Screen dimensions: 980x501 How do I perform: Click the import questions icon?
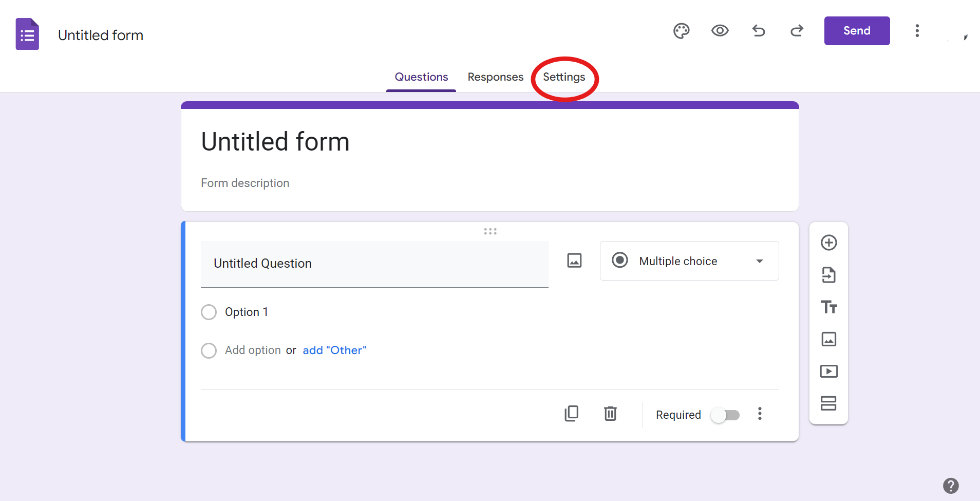[828, 275]
